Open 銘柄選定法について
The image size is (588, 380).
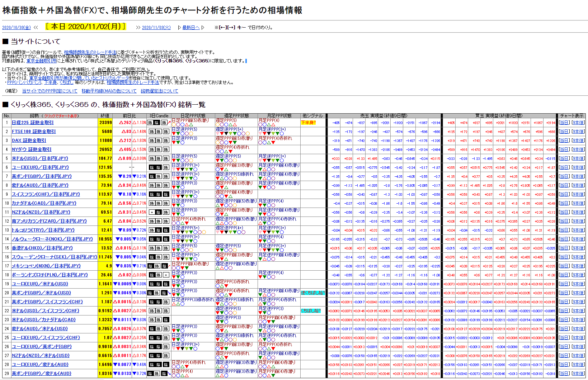(159, 91)
